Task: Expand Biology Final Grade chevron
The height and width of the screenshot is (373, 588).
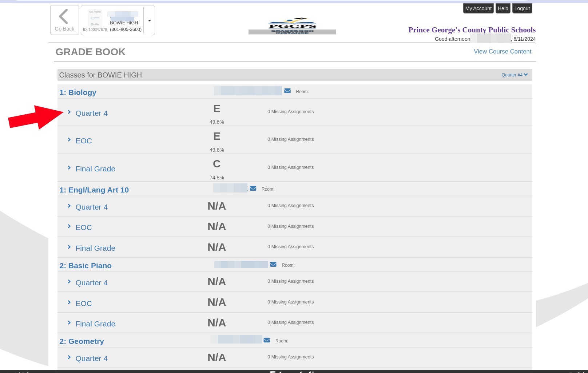Action: pyautogui.click(x=69, y=168)
